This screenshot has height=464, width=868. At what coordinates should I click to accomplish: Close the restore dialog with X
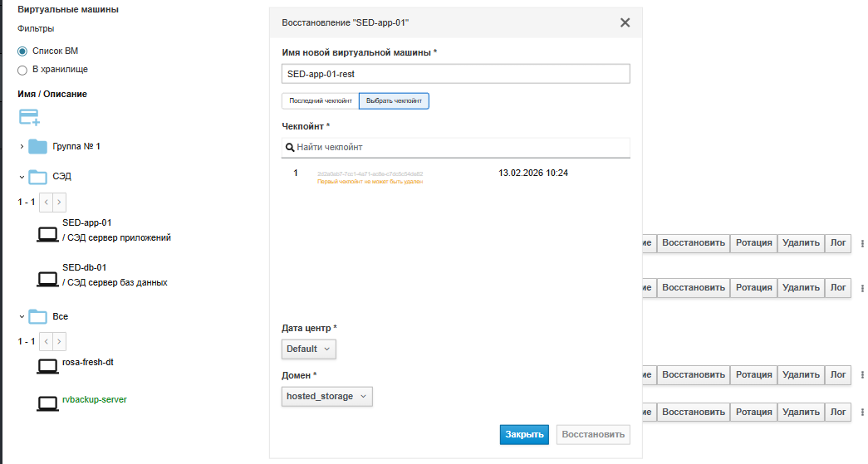tap(625, 22)
